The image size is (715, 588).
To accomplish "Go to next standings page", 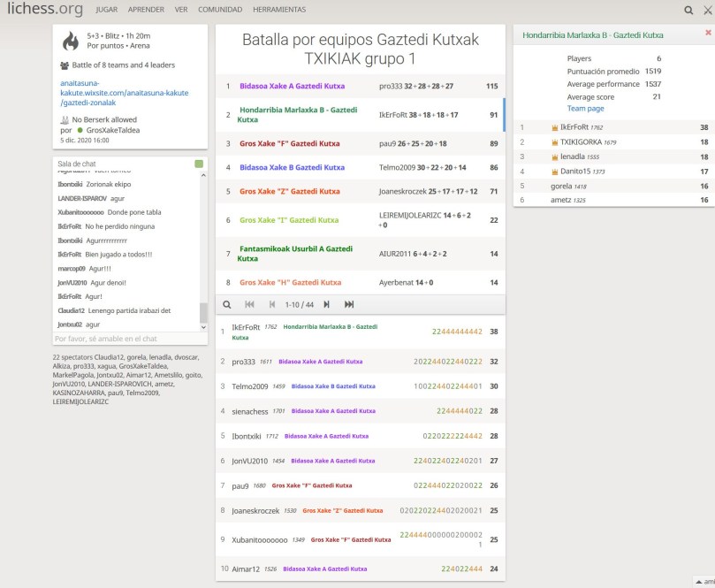I will click(326, 304).
